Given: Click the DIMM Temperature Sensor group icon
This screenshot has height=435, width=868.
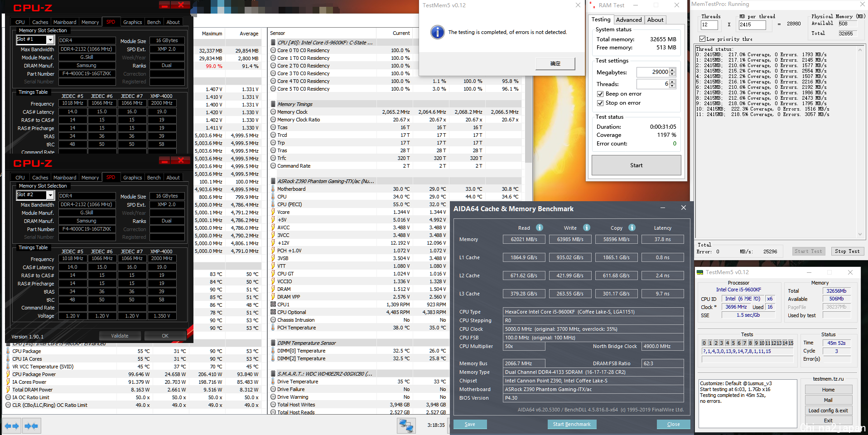Looking at the screenshot, I should click(x=273, y=343).
